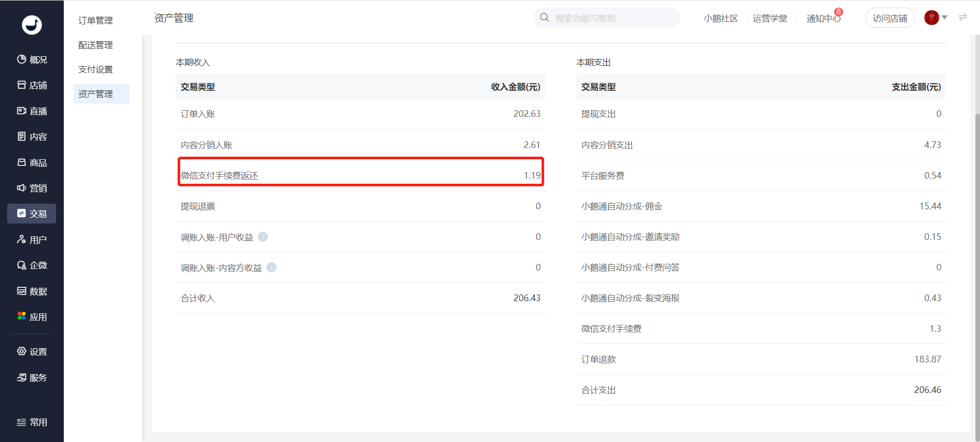Click the 订单退款 amount 183.87

click(927, 359)
